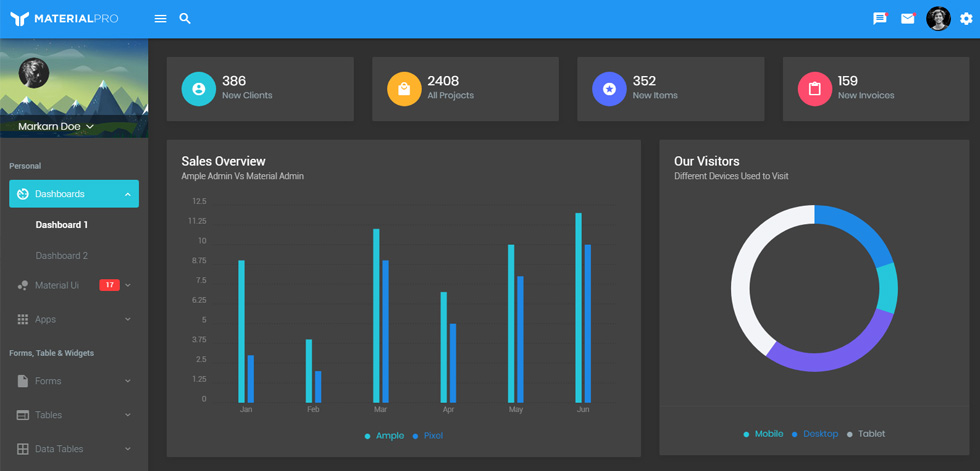This screenshot has height=471, width=980.
Task: Click the May axis label
Action: point(516,410)
